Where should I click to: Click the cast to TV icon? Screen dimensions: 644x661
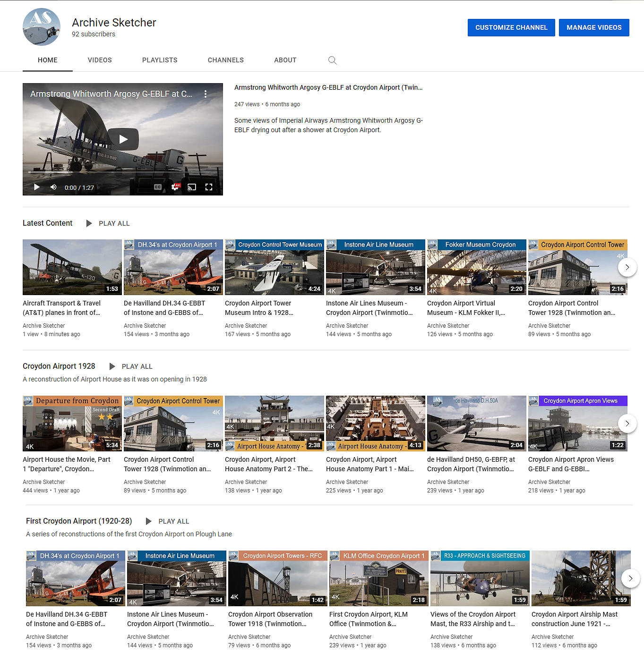pyautogui.click(x=192, y=187)
